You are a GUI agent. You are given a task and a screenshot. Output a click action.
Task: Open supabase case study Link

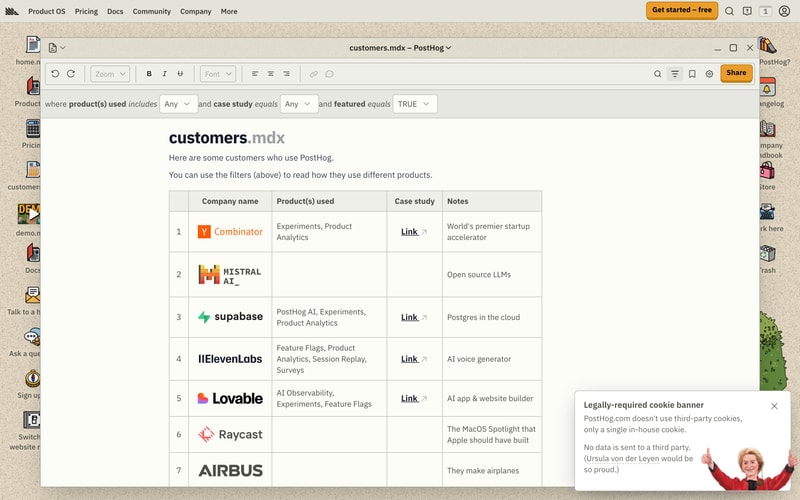coord(414,317)
